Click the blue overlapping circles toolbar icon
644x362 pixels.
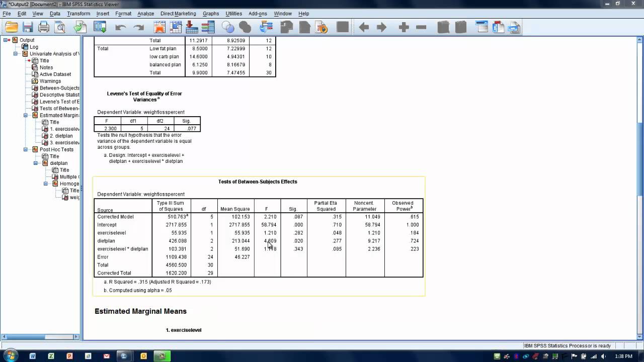(228, 27)
